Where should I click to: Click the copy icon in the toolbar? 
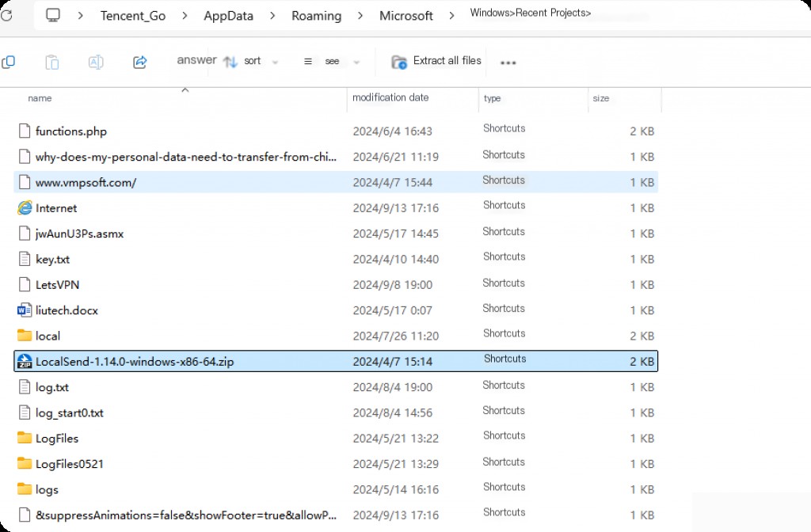point(8,62)
